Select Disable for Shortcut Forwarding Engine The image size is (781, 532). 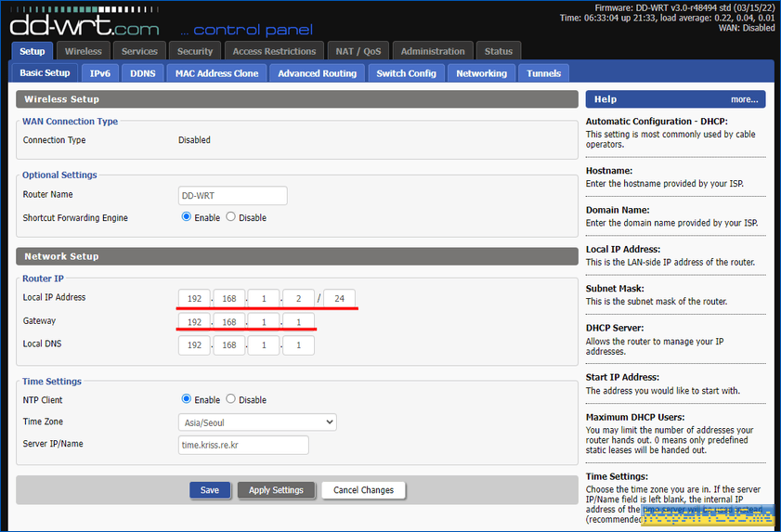pyautogui.click(x=231, y=217)
